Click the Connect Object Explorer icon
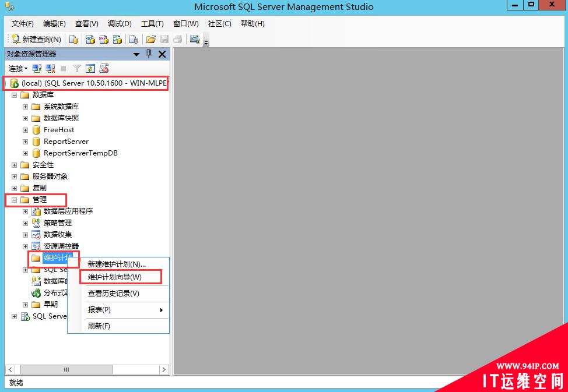 [37, 68]
